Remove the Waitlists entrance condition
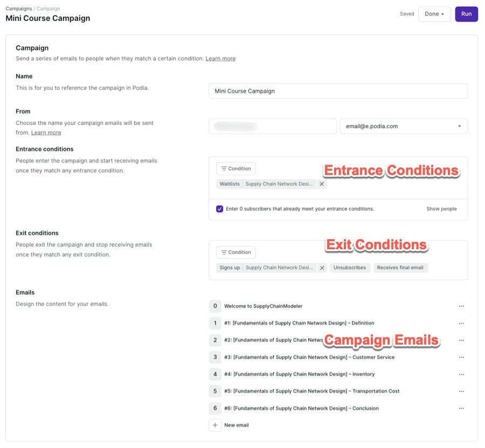Viewport: 485px width, 448px height. [322, 184]
